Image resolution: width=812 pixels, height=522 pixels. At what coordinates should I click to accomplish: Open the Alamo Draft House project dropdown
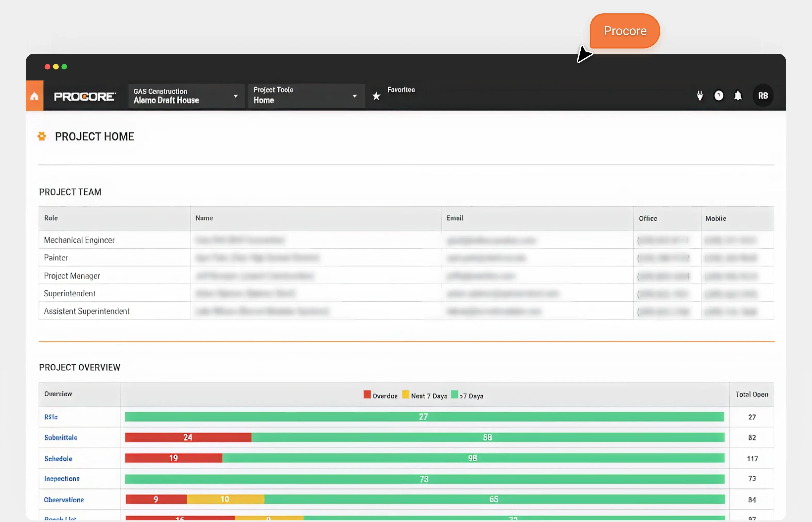click(x=186, y=96)
